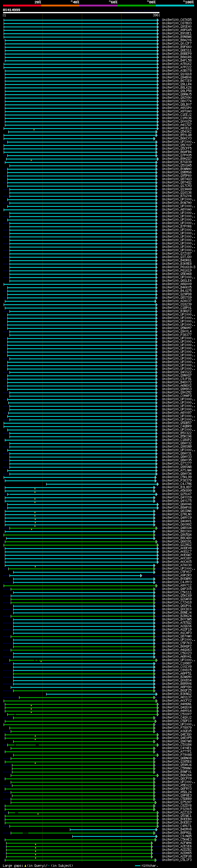
Task: Select hit label UniRef100_Q6UP01
Action: point(177,606)
